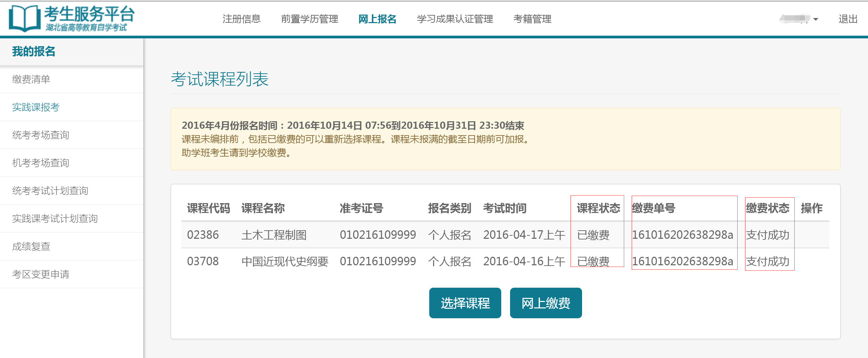Open 缴费清单 in the sidebar
This screenshot has height=358, width=868.
[31, 79]
